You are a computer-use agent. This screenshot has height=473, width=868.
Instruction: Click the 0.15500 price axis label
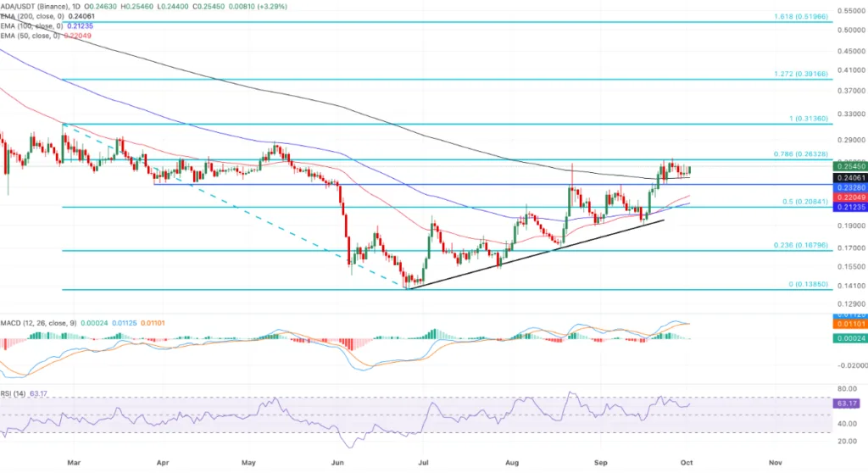(852, 267)
